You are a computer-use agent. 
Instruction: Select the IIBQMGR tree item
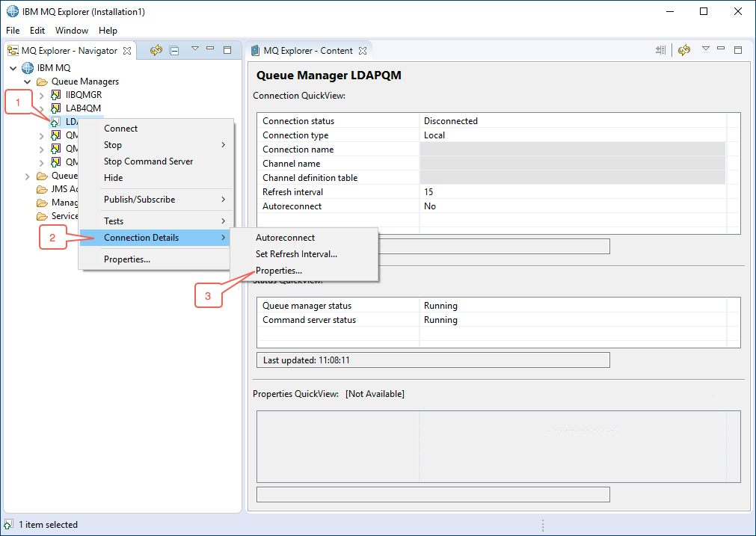[84, 95]
